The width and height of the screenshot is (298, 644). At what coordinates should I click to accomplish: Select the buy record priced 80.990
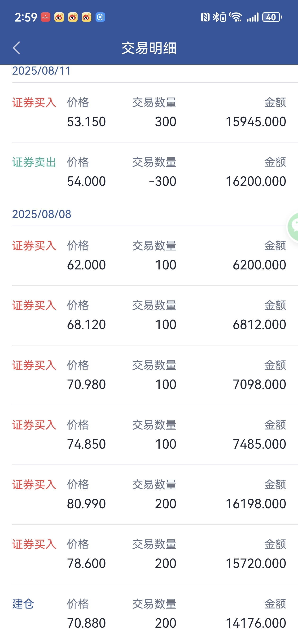click(149, 495)
